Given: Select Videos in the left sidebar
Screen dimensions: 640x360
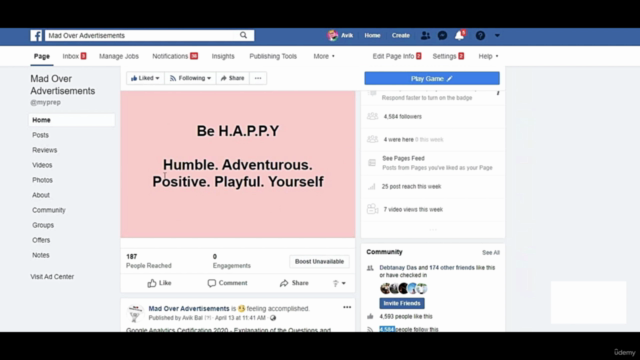Looking at the screenshot, I should tap(42, 165).
